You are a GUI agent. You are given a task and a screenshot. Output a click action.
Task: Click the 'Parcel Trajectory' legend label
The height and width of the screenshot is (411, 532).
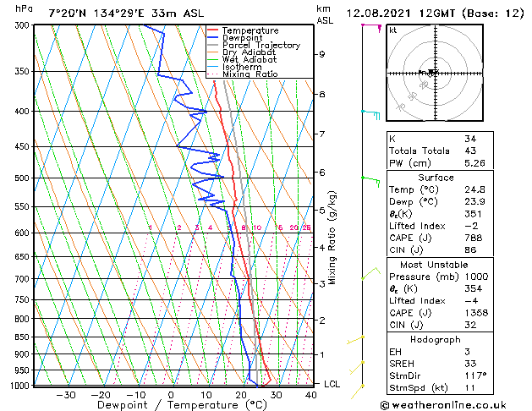[261, 46]
